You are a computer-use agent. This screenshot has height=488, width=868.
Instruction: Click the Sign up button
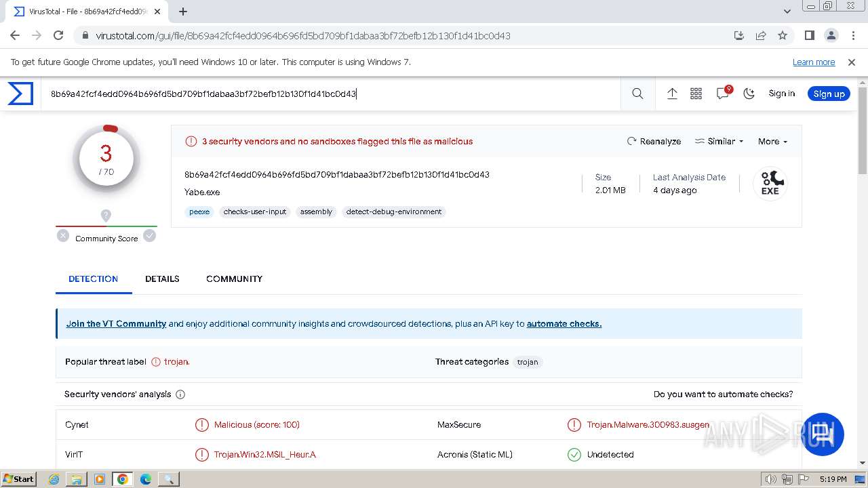[829, 94]
